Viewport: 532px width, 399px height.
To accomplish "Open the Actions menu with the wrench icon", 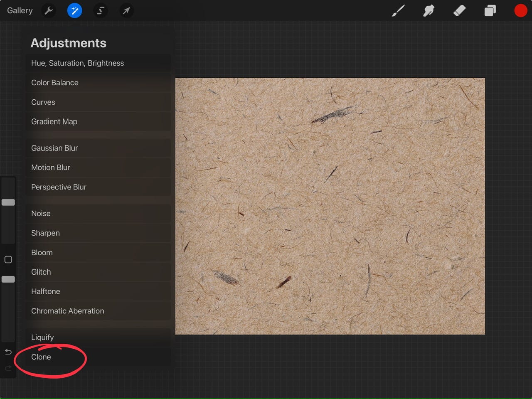I will pyautogui.click(x=49, y=10).
